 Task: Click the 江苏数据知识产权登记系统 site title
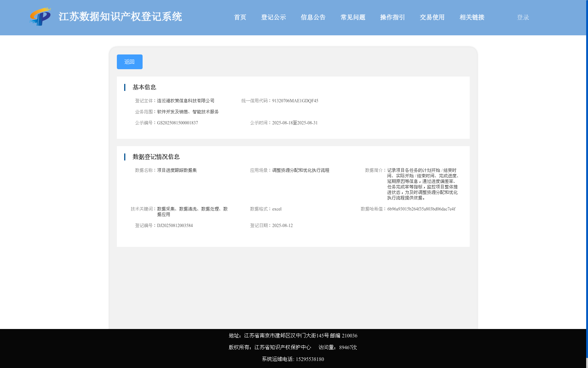(120, 17)
